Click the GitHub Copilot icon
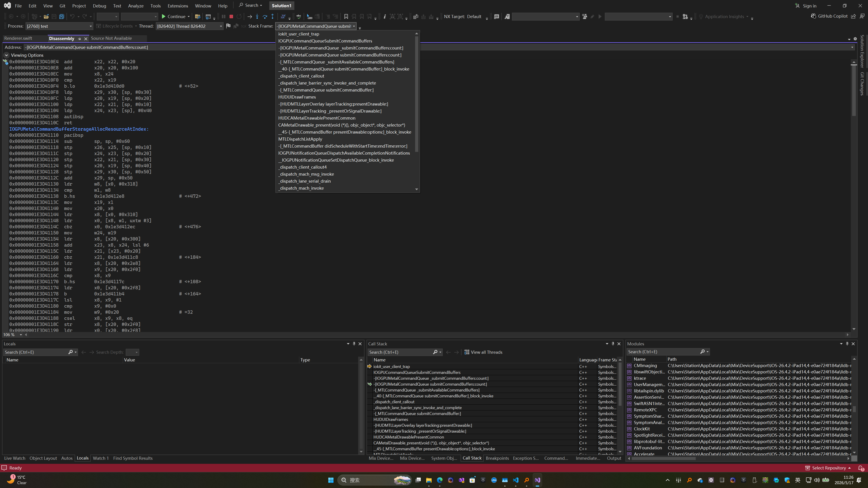The image size is (868, 488). point(814,16)
